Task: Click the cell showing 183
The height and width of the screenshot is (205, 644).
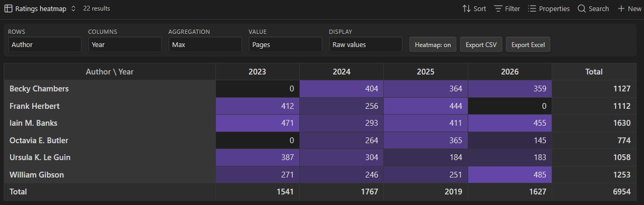Action: point(510,157)
